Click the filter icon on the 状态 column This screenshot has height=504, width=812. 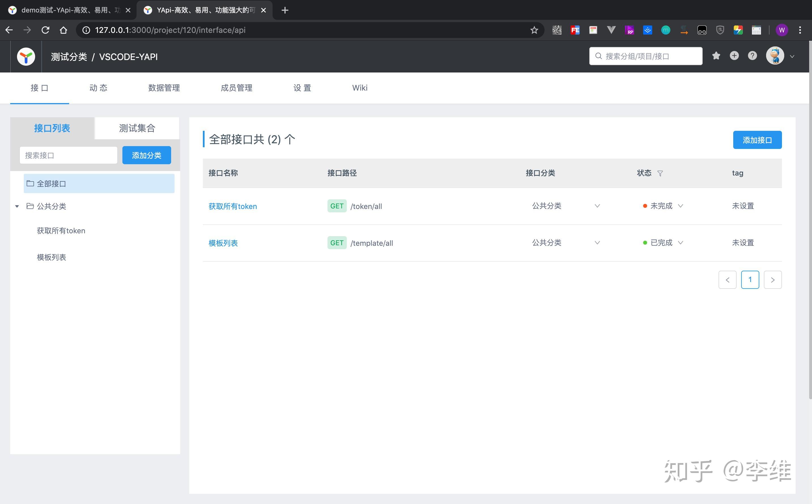pos(660,173)
